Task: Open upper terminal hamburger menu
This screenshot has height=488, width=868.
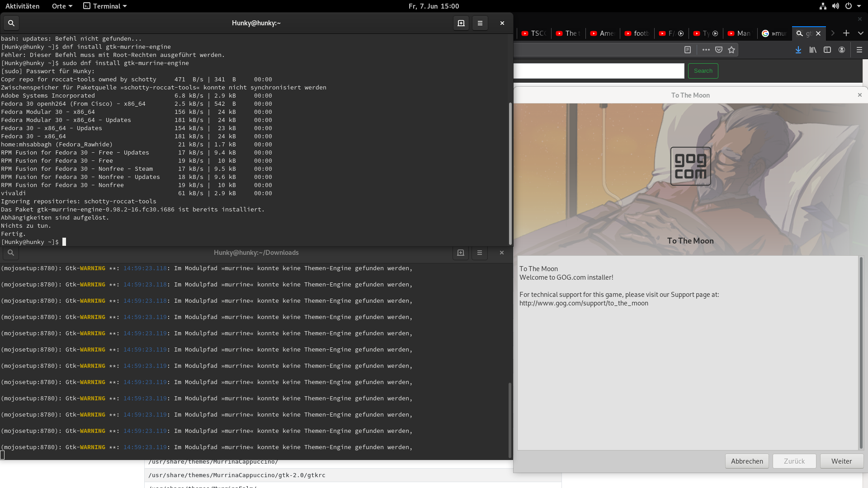Action: click(480, 23)
